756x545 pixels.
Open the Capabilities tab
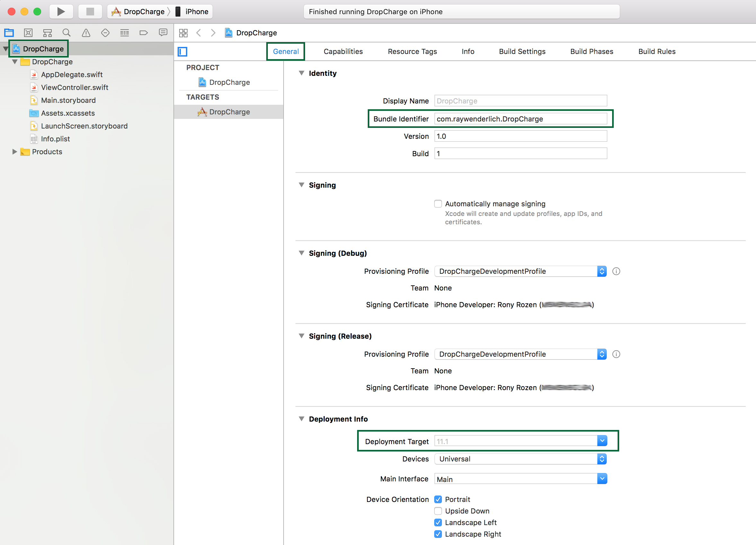coord(343,51)
